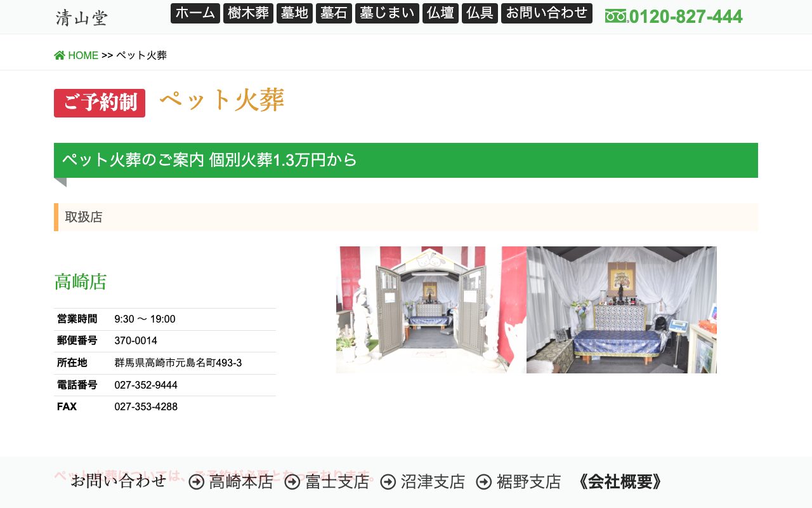Go to HOME breadcrumb link
The image size is (812, 508).
(x=83, y=55)
